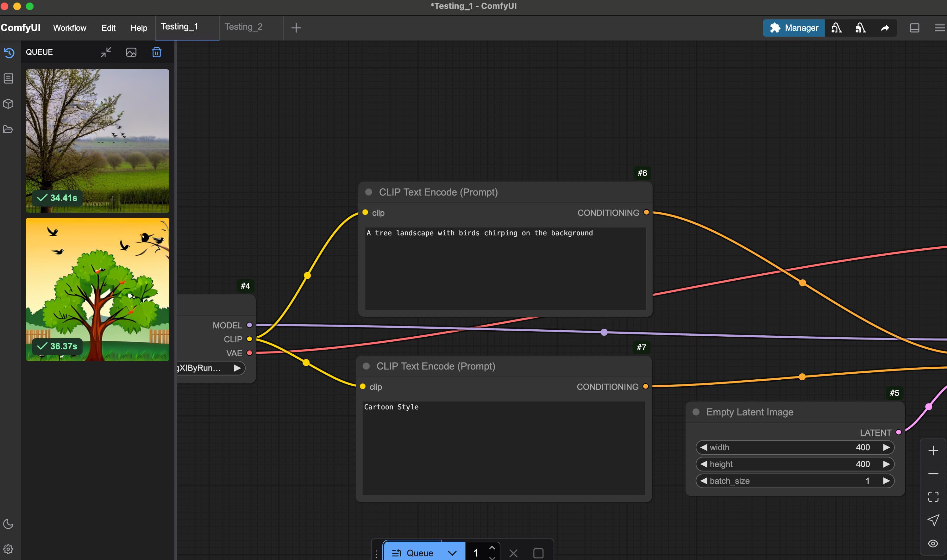
Task: Click the Manager puzzle button
Action: click(x=793, y=28)
